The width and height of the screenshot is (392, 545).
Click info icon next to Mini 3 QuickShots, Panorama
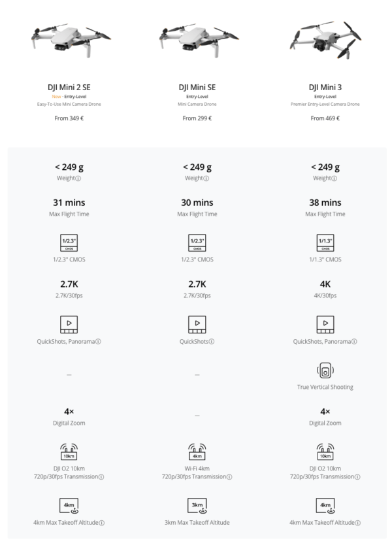357,342
